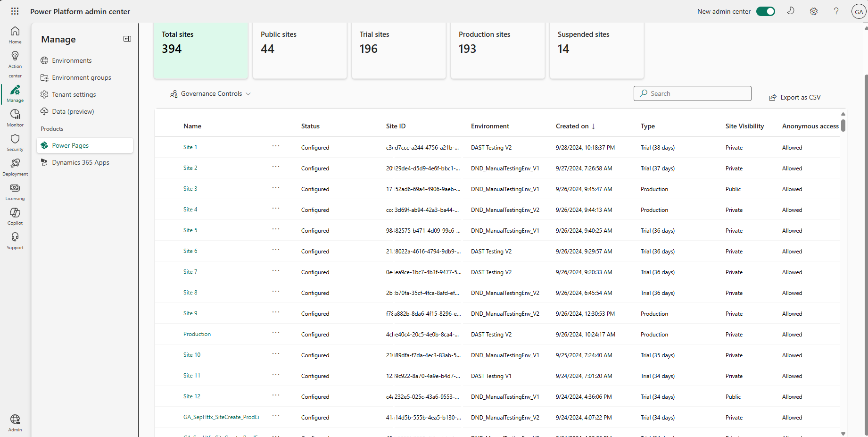Collapse the Manage navigation pane

tap(127, 39)
